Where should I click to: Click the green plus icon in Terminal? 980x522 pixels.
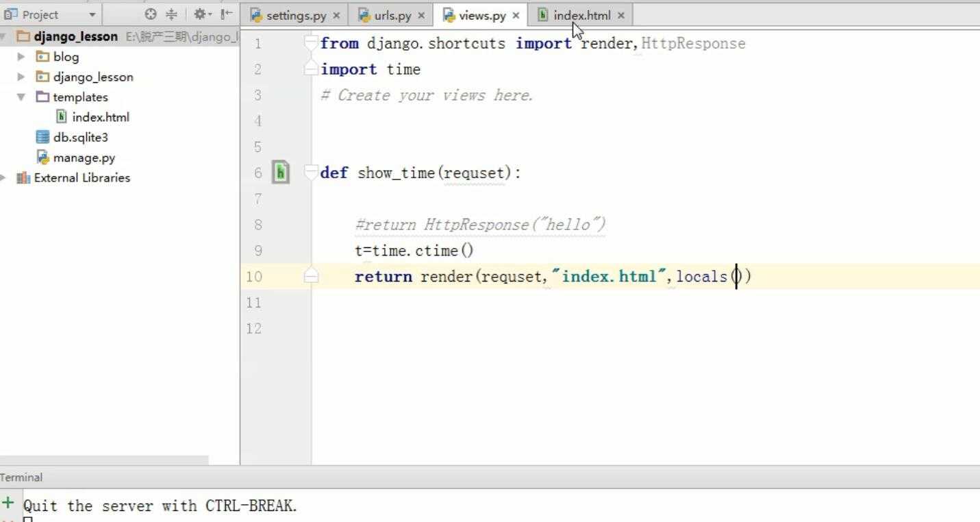8,504
